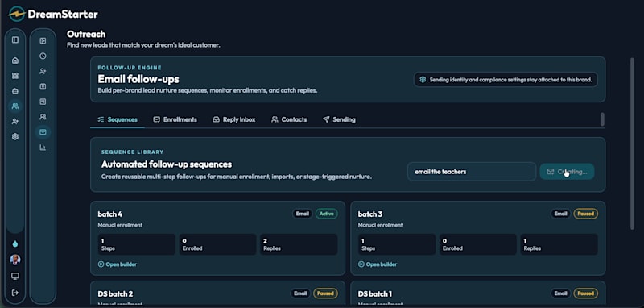
Task: Open the columns board icon in secondary sidebar
Action: [43, 86]
